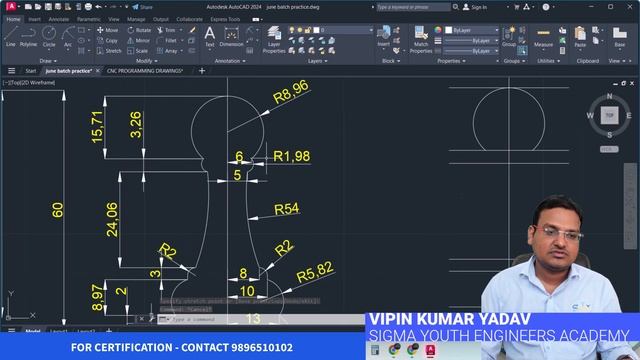Click the command line input

[x=261, y=319]
